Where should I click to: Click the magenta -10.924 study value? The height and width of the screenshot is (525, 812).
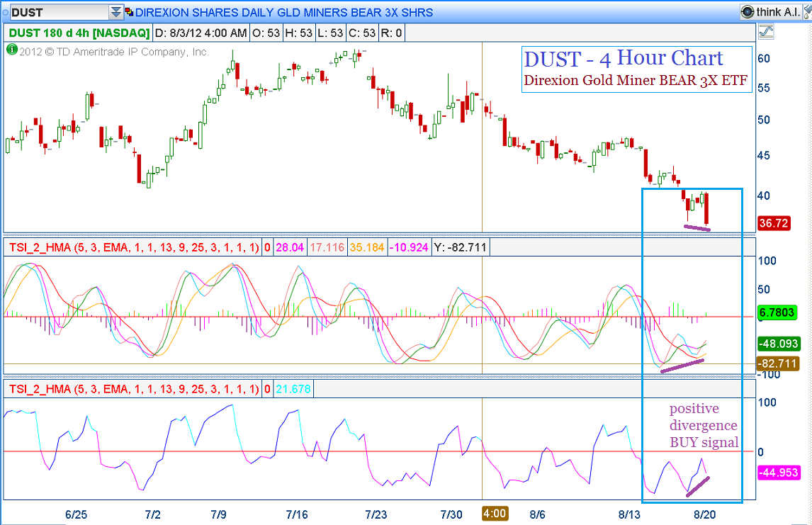[409, 247]
